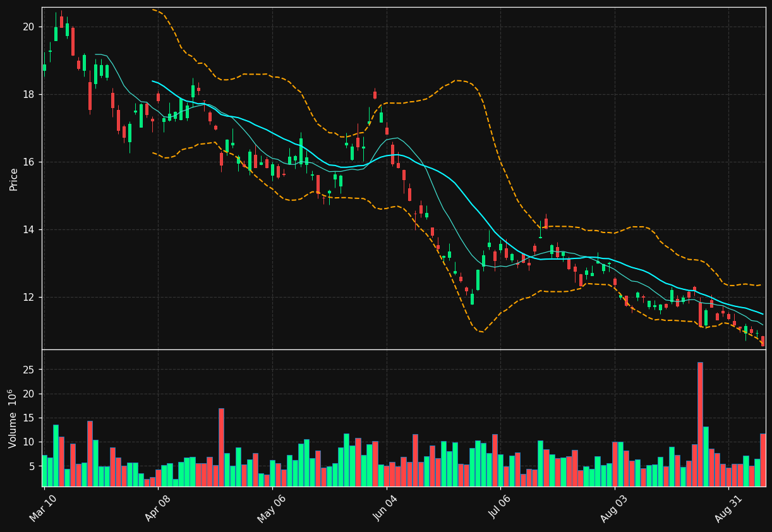Click the tallest volume bar in late August
This screenshot has height=532, width=772.
coord(700,424)
